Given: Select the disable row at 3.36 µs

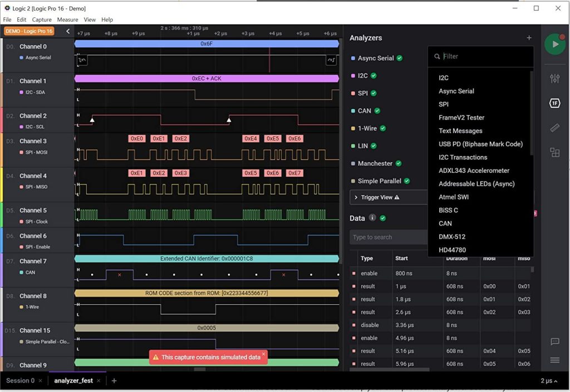Looking at the screenshot, I should [441, 325].
